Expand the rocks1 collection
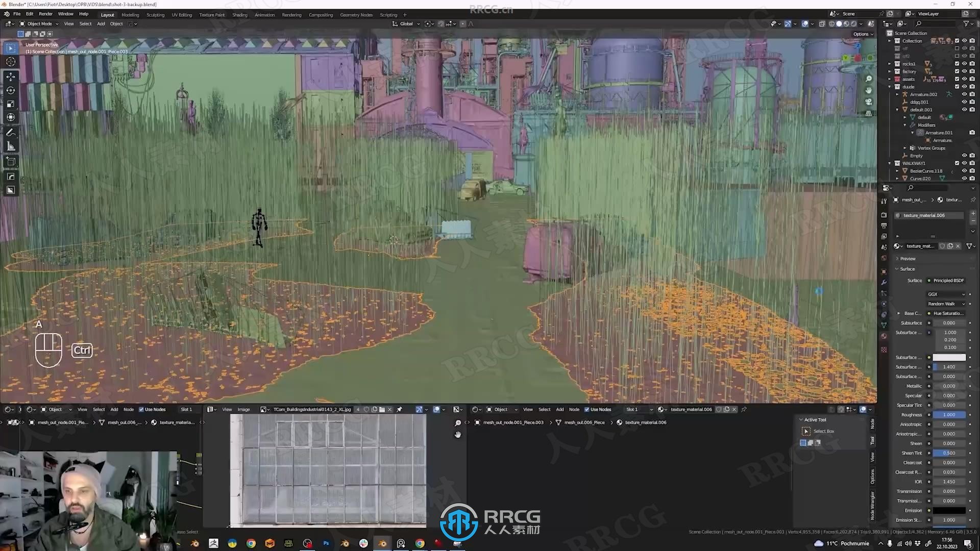Viewport: 980px width, 551px height. coord(890,64)
